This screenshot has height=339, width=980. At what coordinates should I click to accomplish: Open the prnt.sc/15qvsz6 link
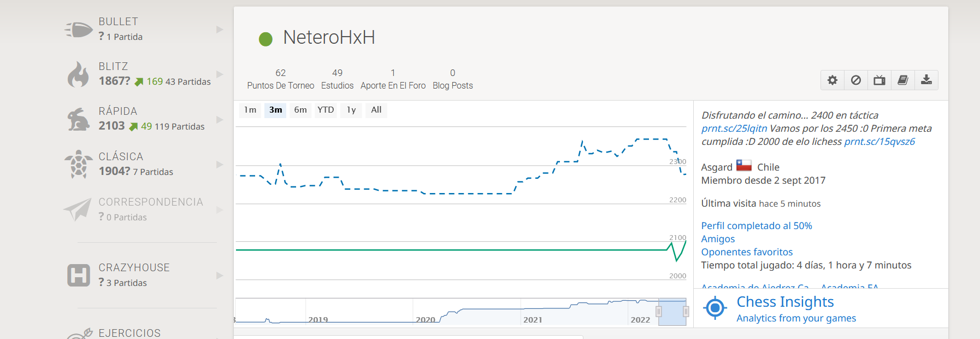coord(879,142)
